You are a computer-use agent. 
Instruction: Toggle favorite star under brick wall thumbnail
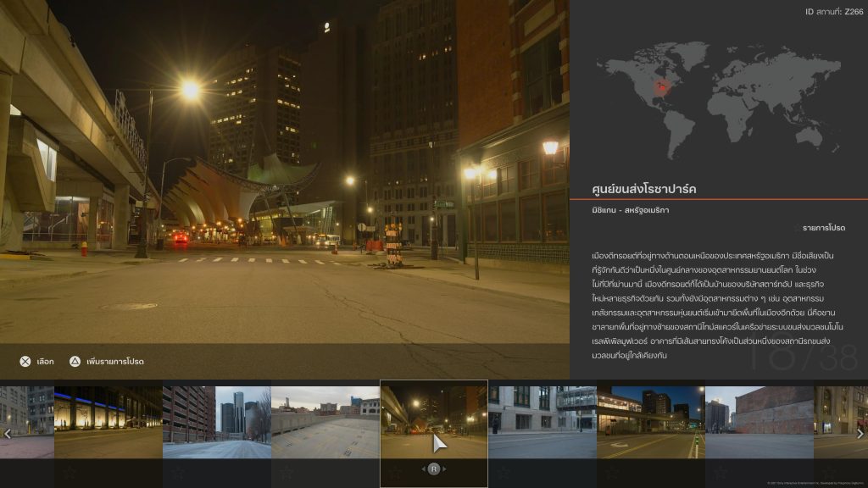click(721, 472)
